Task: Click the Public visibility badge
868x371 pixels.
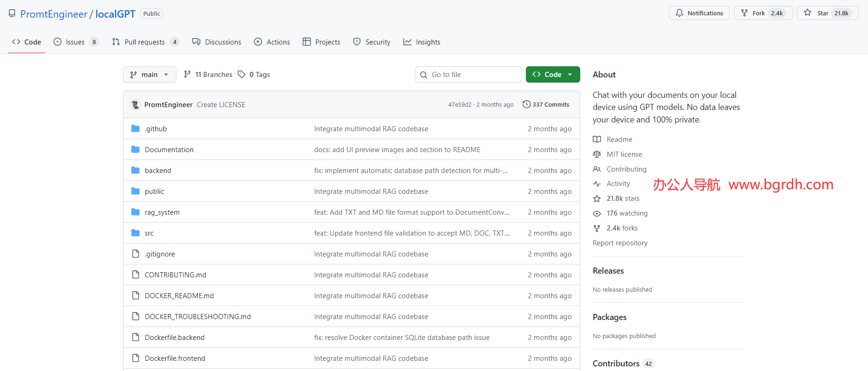Action: click(152, 13)
